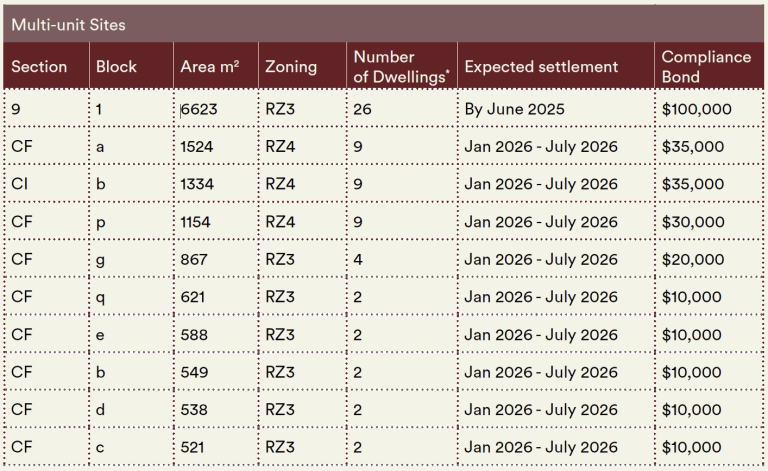
Task: Select the Area m² column header
Action: 209,67
